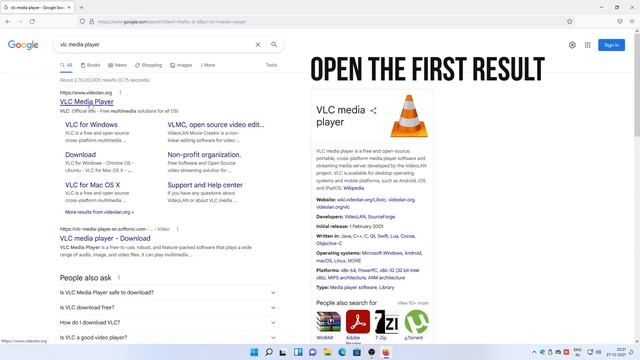The image size is (640, 360).
Task: Open the Google apps grid icon
Action: 587,45
